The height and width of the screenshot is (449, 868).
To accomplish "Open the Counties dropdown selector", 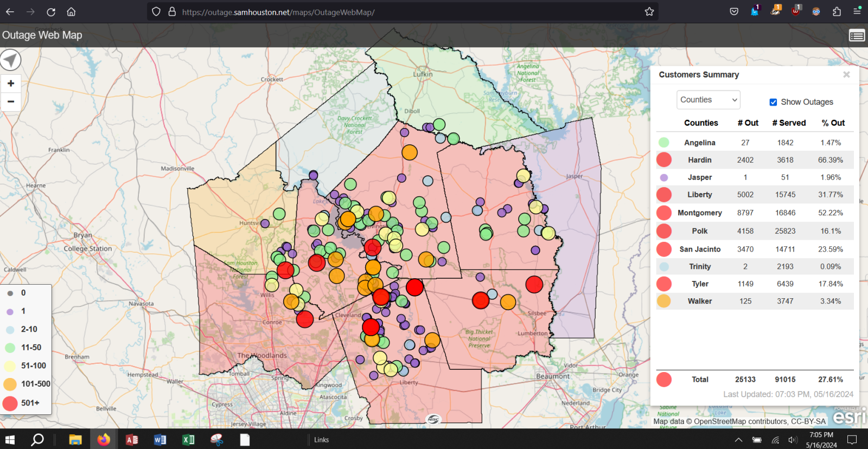I will 708,100.
